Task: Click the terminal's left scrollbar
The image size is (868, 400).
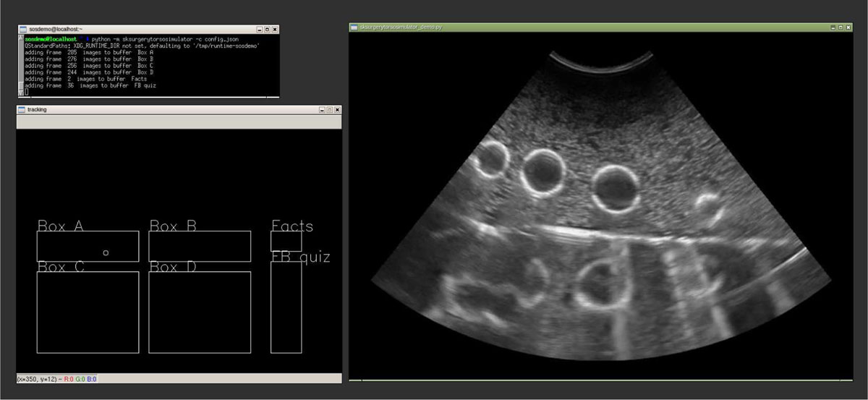Action: 21,65
